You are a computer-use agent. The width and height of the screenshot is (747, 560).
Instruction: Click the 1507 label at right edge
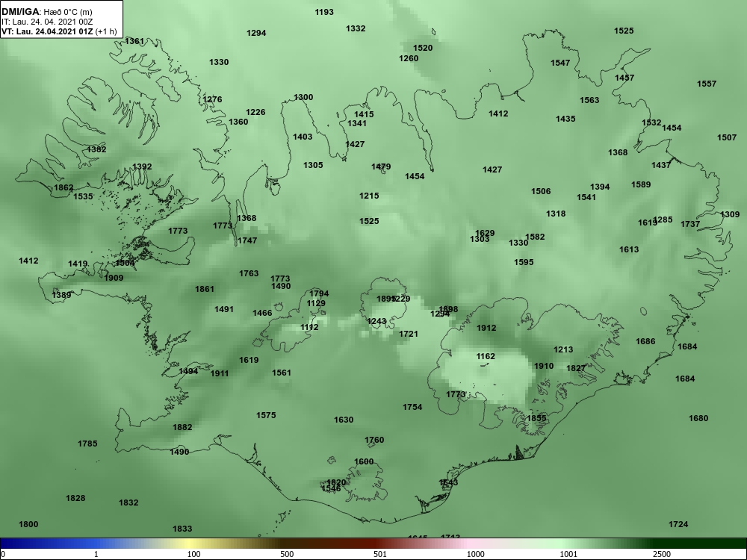[x=727, y=137]
